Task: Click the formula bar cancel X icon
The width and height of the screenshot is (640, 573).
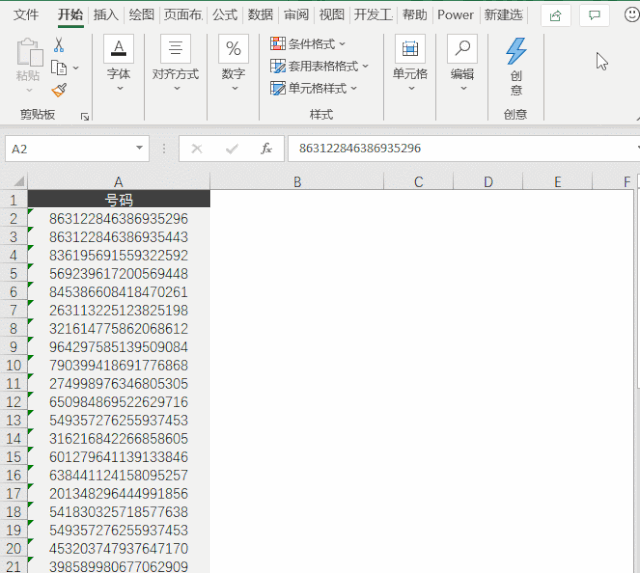Action: (197, 149)
